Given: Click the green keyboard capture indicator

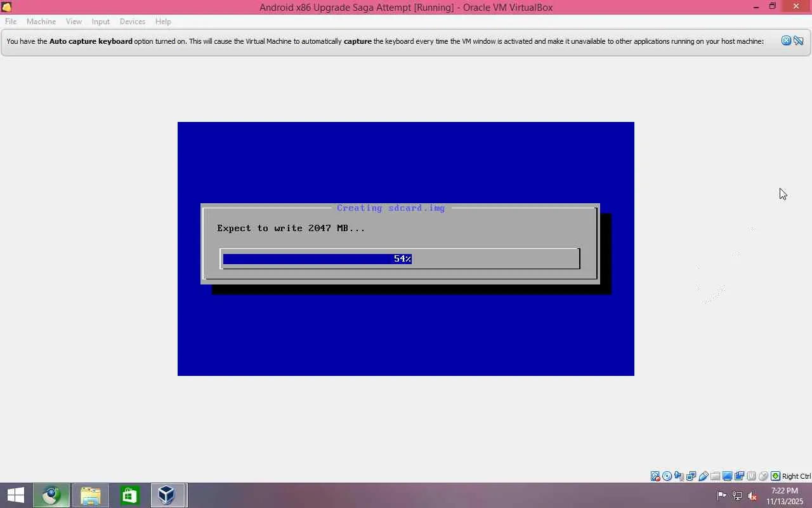Looking at the screenshot, I should pyautogui.click(x=775, y=476).
